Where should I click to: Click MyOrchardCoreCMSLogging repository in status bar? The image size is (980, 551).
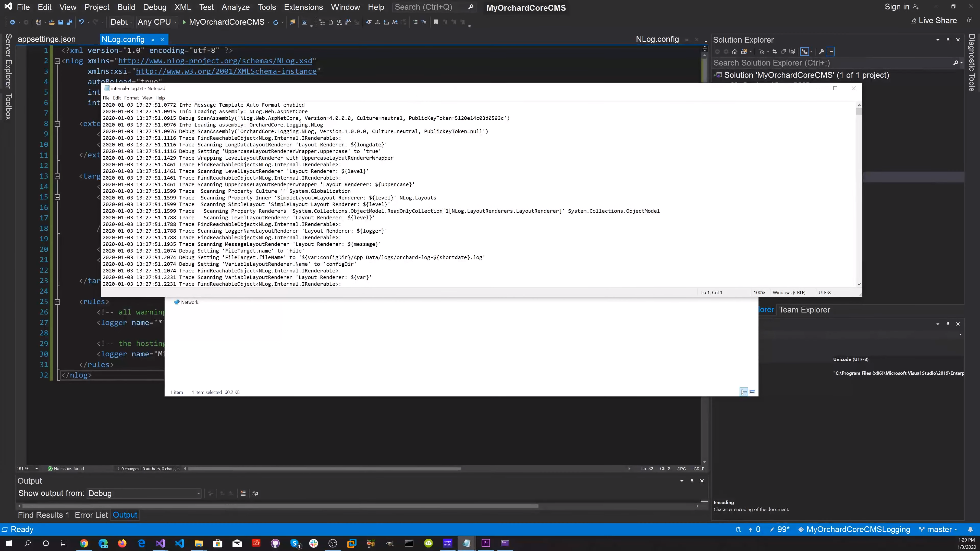(854, 529)
